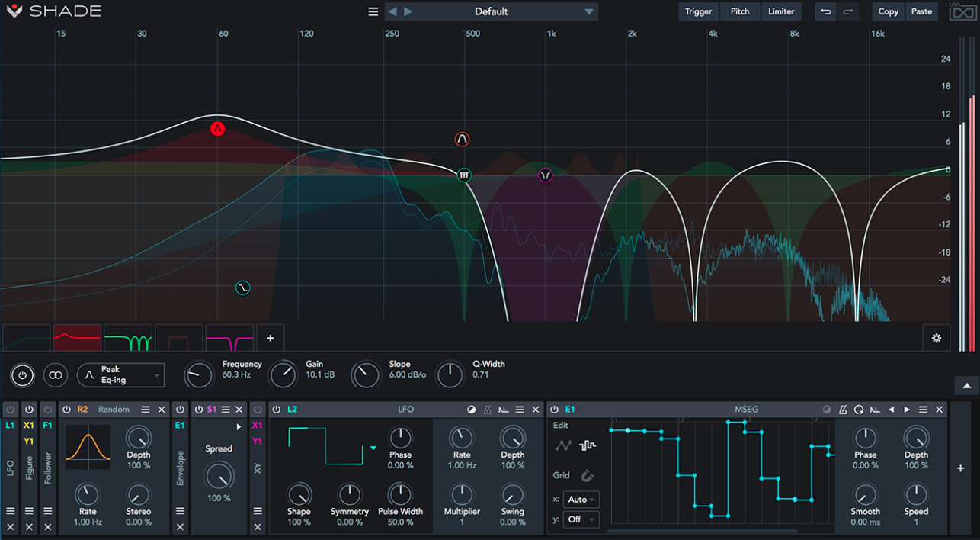Click the Copy button

coord(888,11)
